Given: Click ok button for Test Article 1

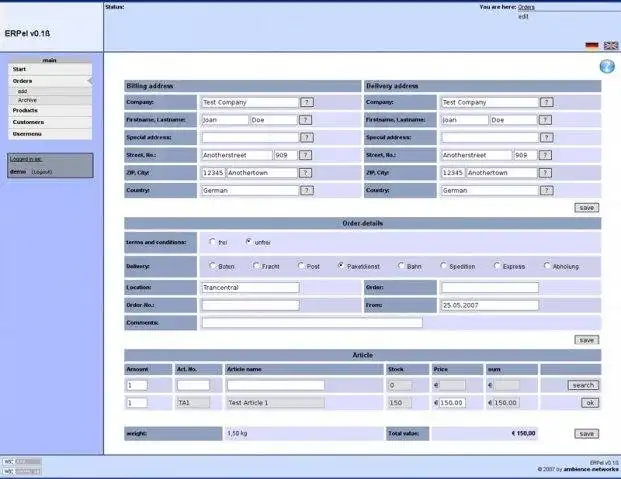Looking at the screenshot, I should coord(590,403).
